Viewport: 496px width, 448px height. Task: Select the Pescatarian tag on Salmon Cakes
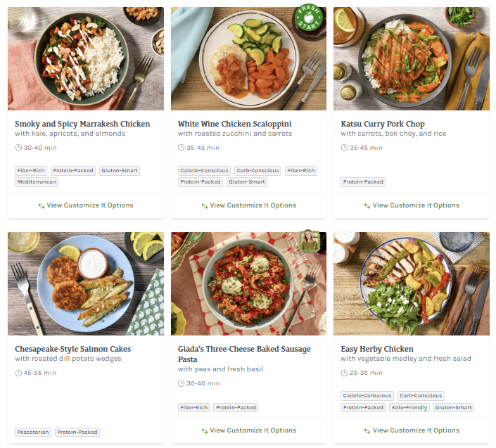[x=33, y=432]
